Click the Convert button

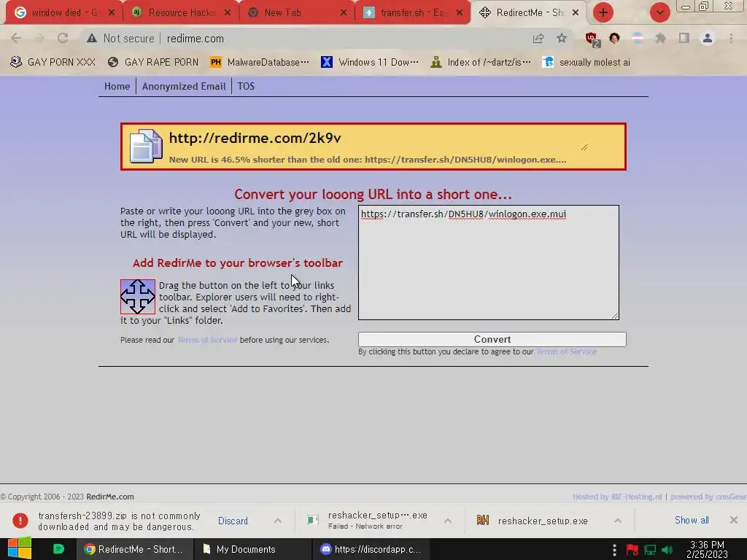tap(492, 340)
